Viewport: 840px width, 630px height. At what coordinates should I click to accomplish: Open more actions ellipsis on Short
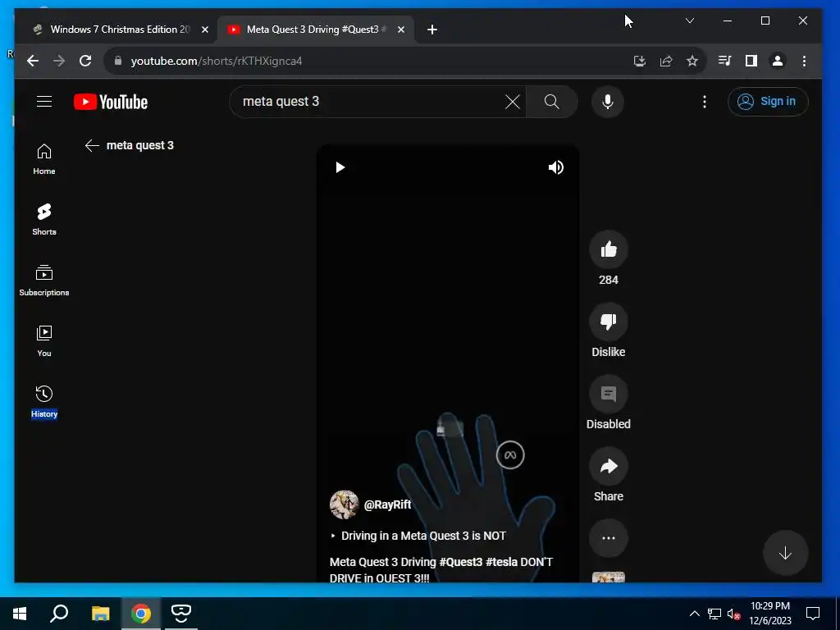click(x=609, y=538)
